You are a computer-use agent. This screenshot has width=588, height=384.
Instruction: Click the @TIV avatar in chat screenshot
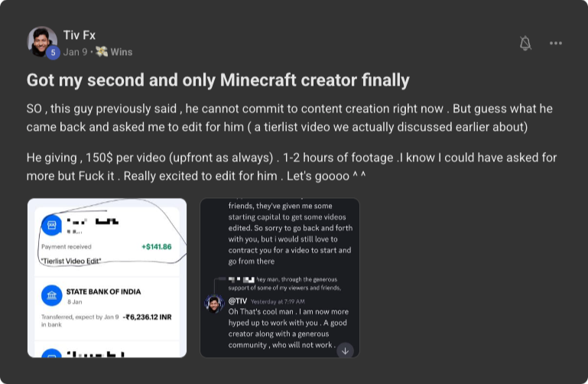(214, 304)
